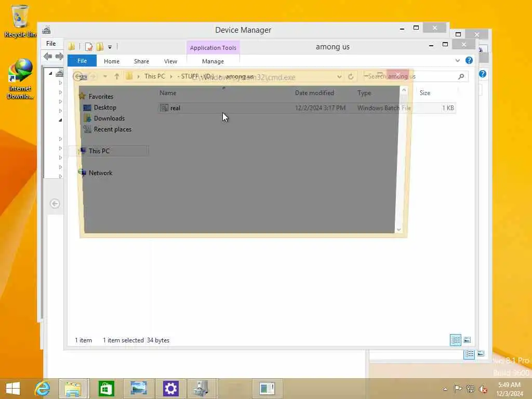Click the folder icon in Explorer title bar

pyautogui.click(x=72, y=47)
